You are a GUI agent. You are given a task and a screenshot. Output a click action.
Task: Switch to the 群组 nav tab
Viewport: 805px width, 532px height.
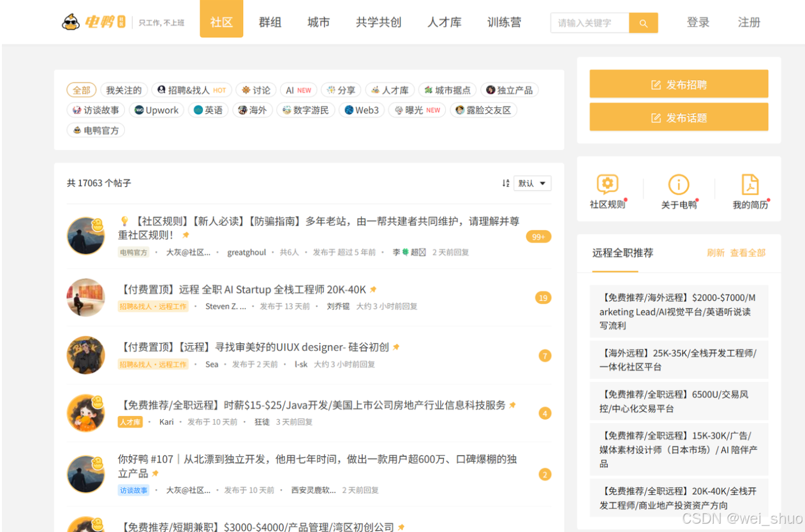pyautogui.click(x=270, y=22)
